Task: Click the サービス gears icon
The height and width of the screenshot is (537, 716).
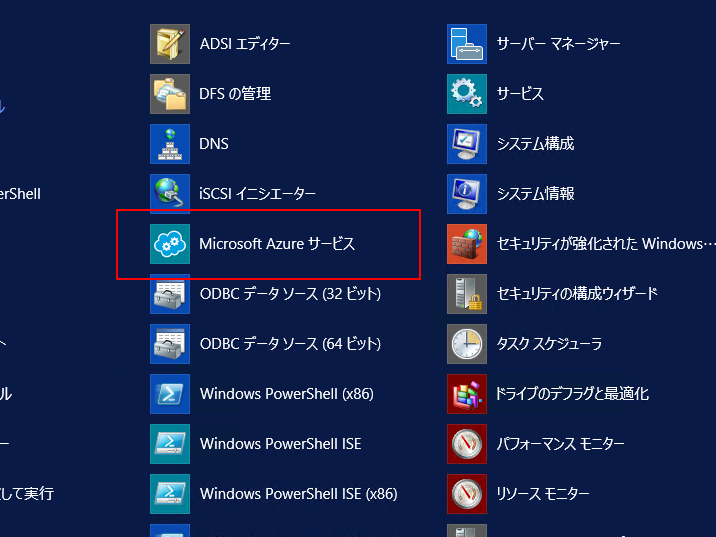Action: tap(467, 94)
